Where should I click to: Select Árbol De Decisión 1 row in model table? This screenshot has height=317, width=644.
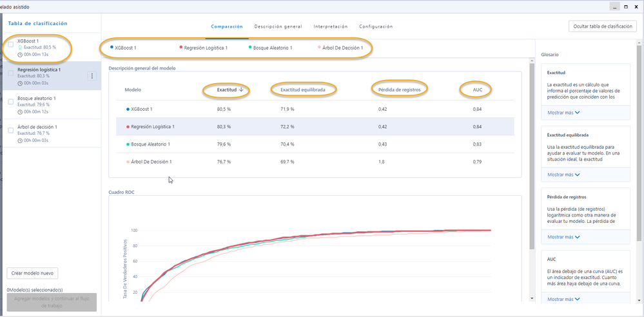pyautogui.click(x=315, y=162)
